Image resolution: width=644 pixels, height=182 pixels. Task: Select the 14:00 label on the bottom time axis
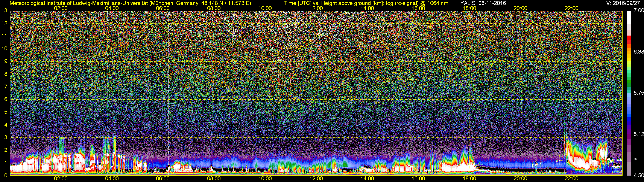pyautogui.click(x=367, y=179)
